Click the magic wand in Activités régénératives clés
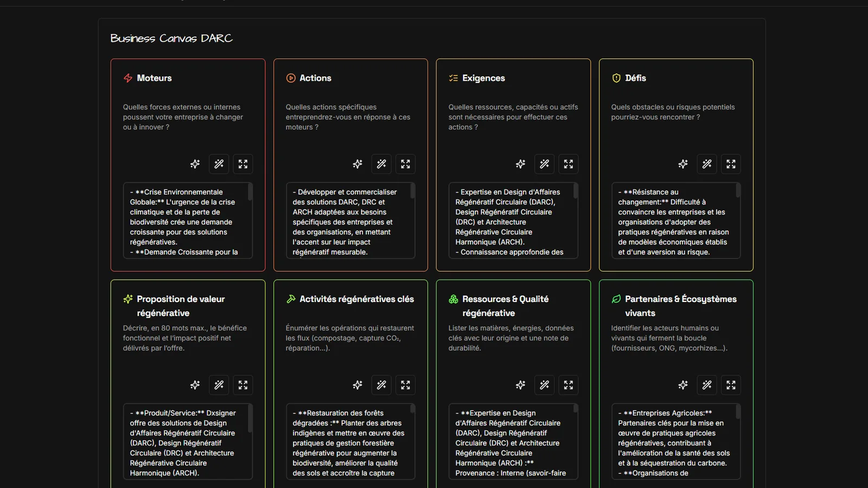 (x=382, y=385)
